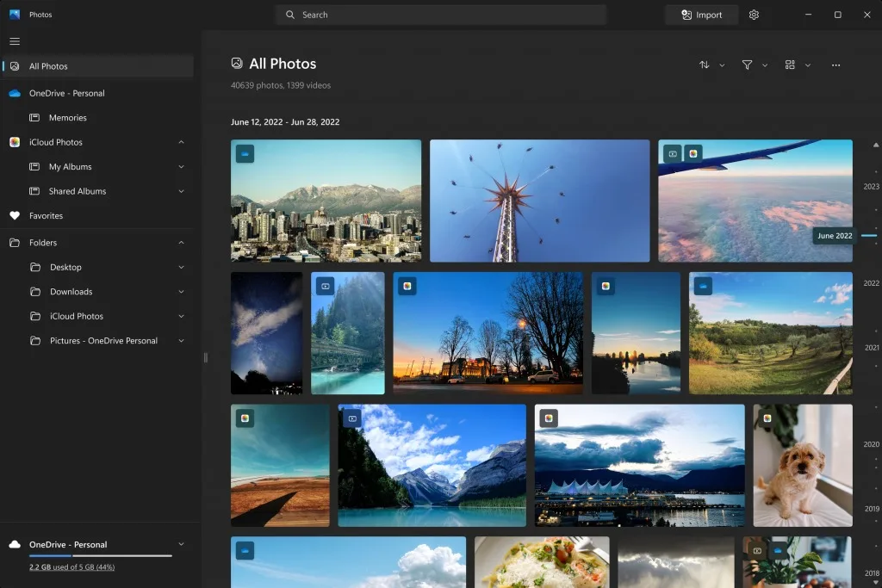The image size is (882, 588).
Task: Collapse the iCloud Photos section
Action: 181,142
